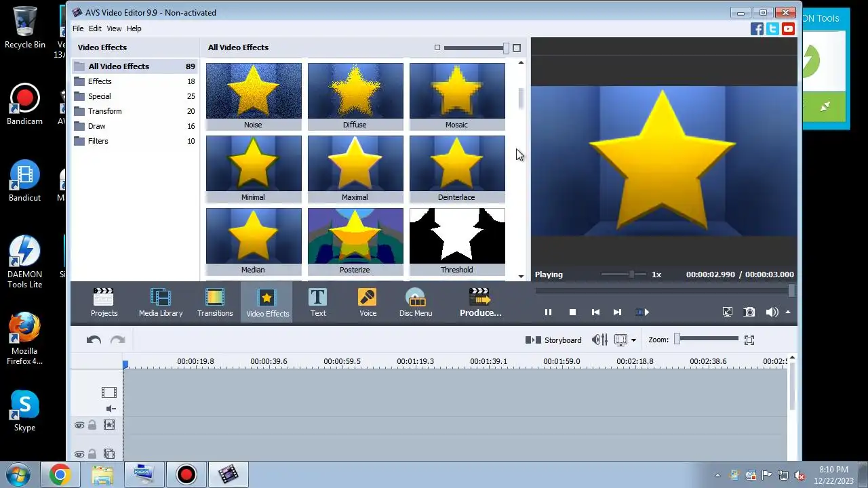The height and width of the screenshot is (488, 868).
Task: Open the View menu
Action: (x=114, y=28)
